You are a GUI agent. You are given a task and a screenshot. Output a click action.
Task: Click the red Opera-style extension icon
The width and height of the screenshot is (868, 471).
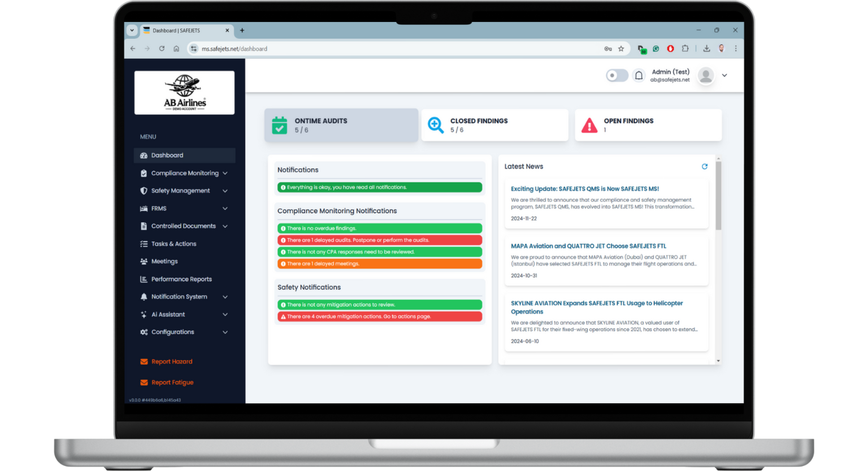point(670,49)
